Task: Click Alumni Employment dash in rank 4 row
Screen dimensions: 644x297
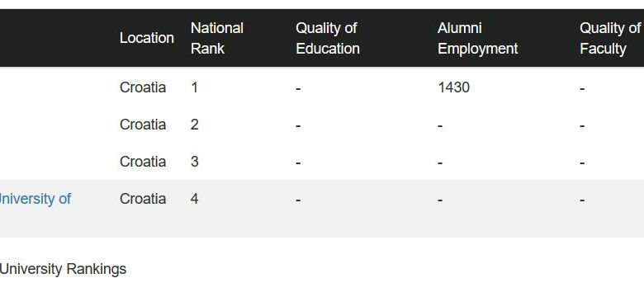Action: click(x=440, y=200)
